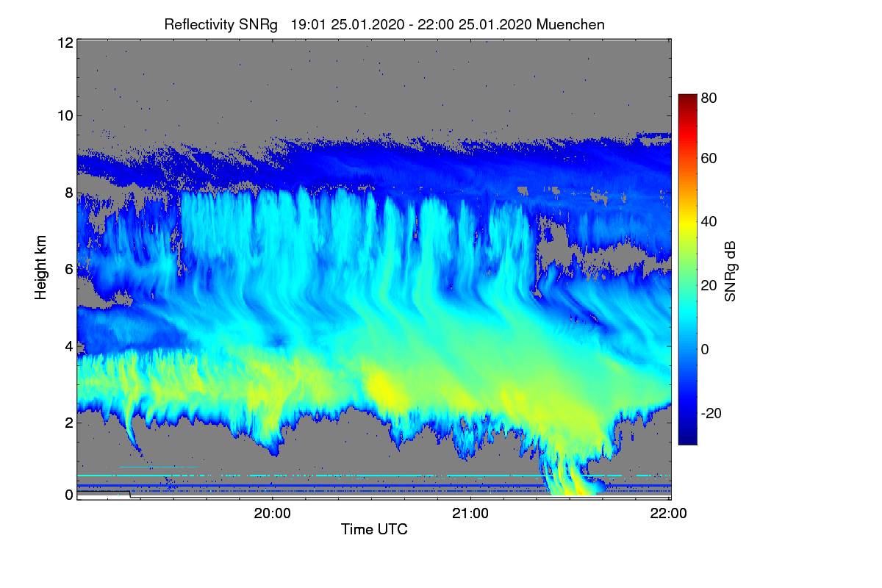The height and width of the screenshot is (588, 882).
Task: Click the date range text in title
Action: (x=411, y=24)
